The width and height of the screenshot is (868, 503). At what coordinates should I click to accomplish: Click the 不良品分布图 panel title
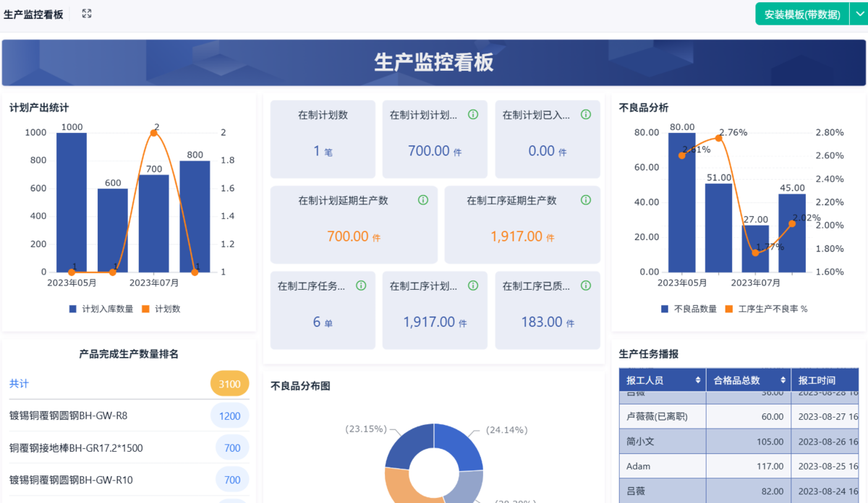pos(300,386)
